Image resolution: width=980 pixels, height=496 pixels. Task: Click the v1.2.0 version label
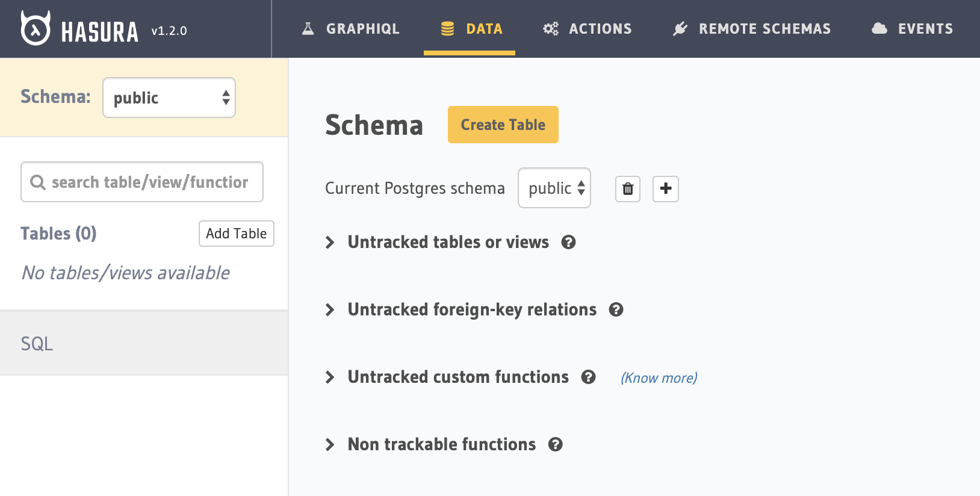point(169,31)
